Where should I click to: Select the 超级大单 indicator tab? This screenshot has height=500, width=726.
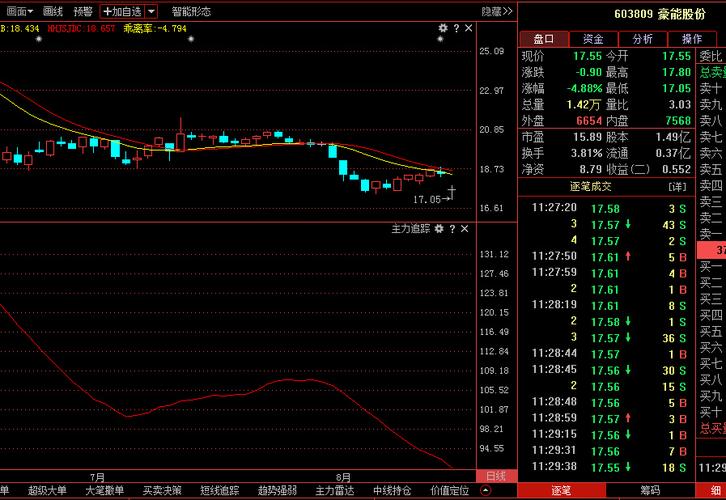pos(47,491)
